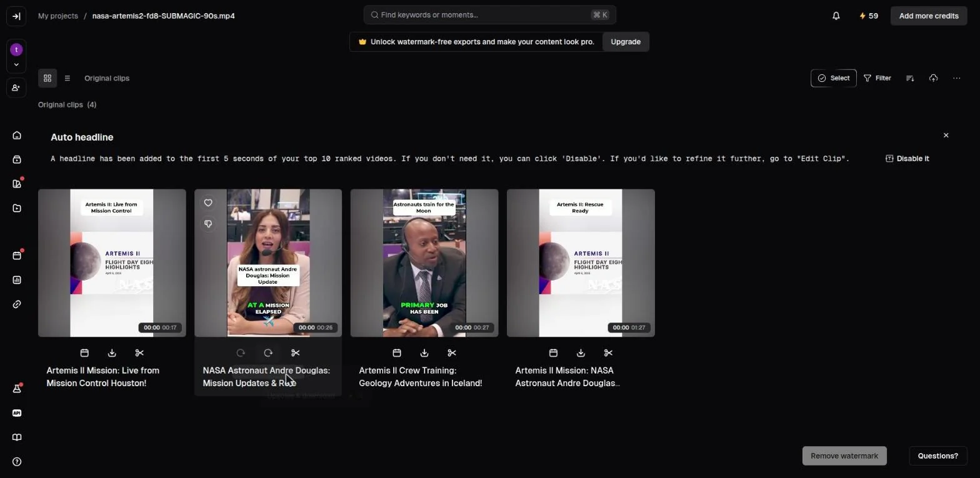This screenshot has height=478, width=980.
Task: Open the Artemis II: Rescue Ready thumbnail
Action: pos(581,263)
